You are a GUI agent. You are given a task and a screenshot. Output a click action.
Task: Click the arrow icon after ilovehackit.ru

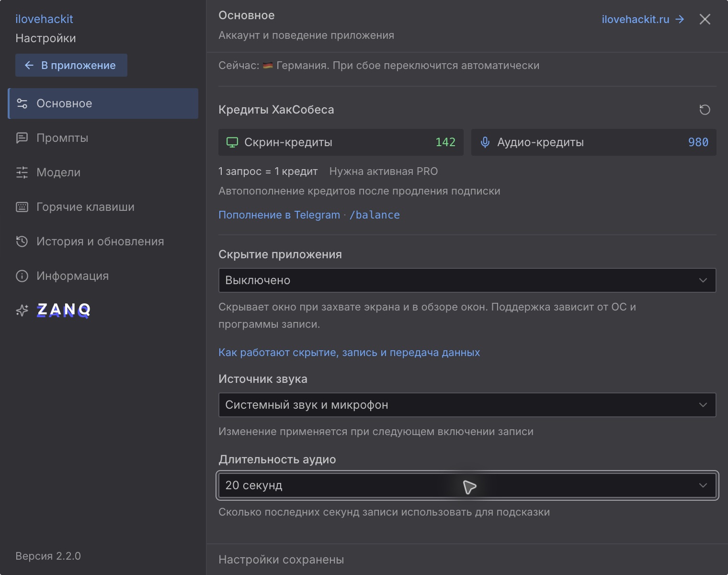[x=680, y=19]
